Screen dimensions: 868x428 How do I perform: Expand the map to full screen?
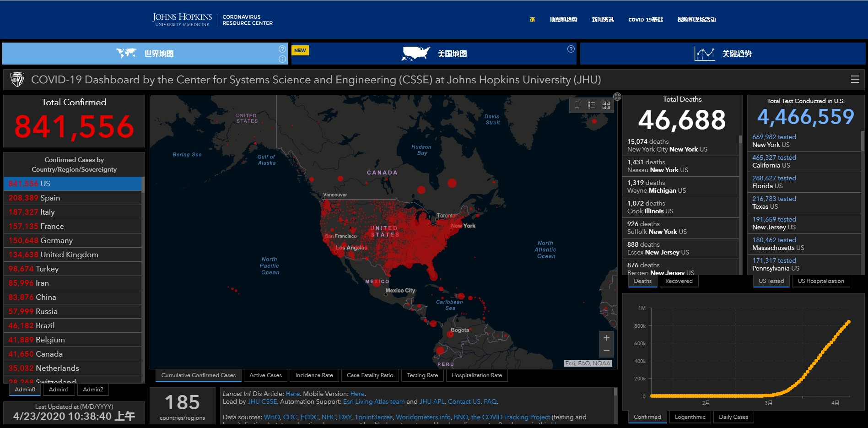coord(617,97)
